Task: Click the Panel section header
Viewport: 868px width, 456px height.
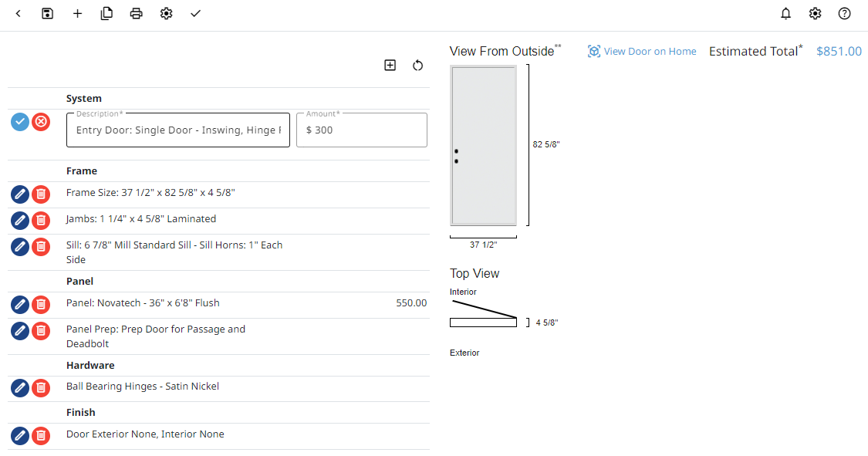Action: click(79, 281)
